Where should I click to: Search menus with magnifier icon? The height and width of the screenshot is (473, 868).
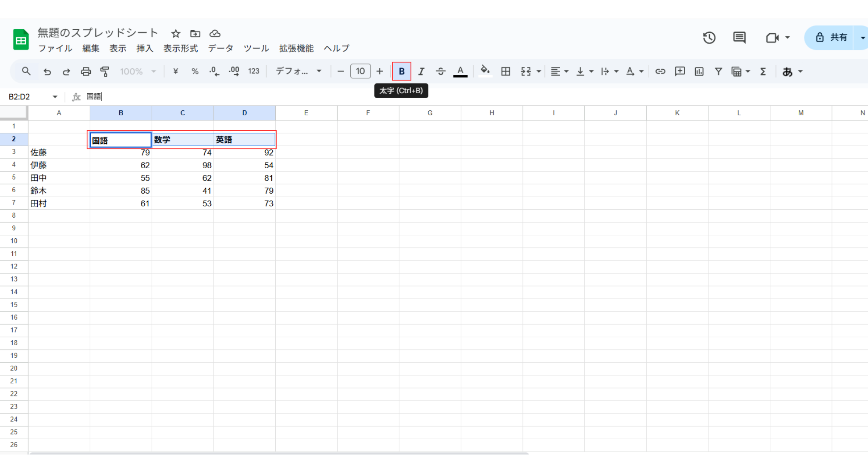pyautogui.click(x=26, y=71)
